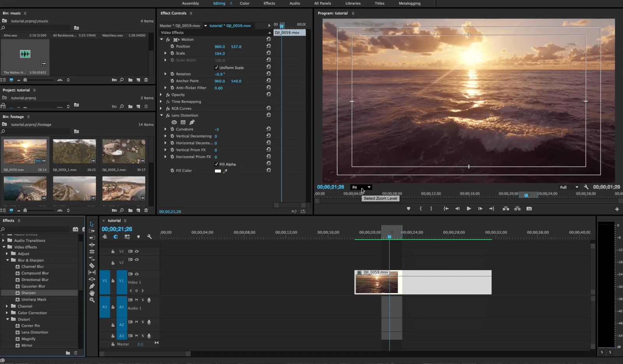Click the white Fill Color swatch
The width and height of the screenshot is (623, 364).
click(218, 171)
